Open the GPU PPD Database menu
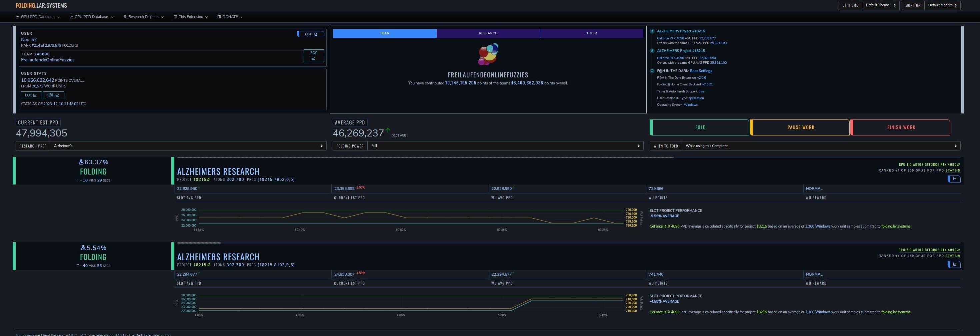Image resolution: width=980 pixels, height=336 pixels. click(38, 17)
